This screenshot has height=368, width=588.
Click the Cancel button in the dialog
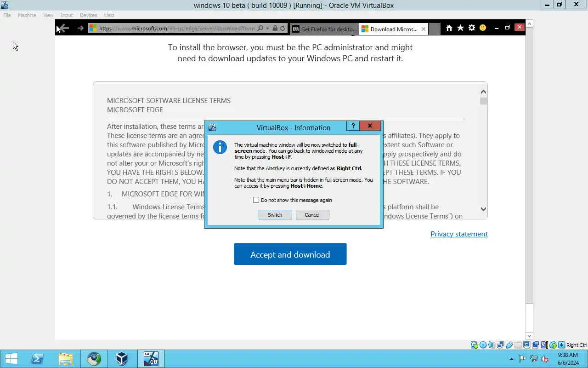coord(312,215)
